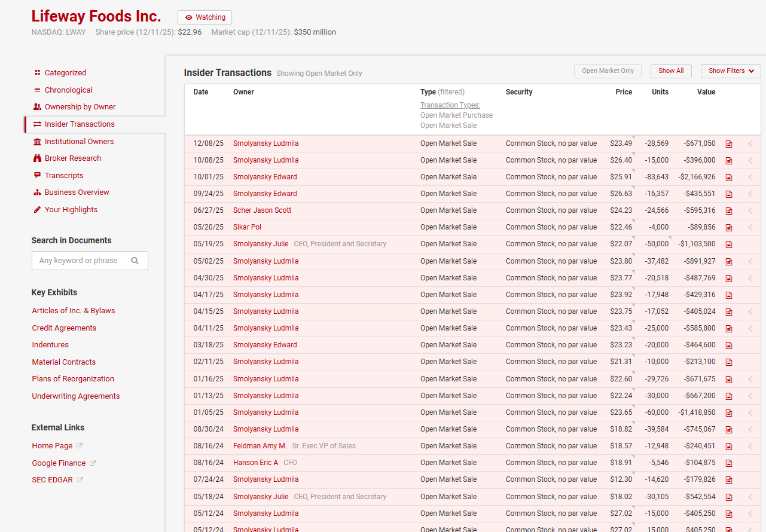766x532 pixels.
Task: Open Plans of Reorganization exhibit
Action: (x=73, y=379)
